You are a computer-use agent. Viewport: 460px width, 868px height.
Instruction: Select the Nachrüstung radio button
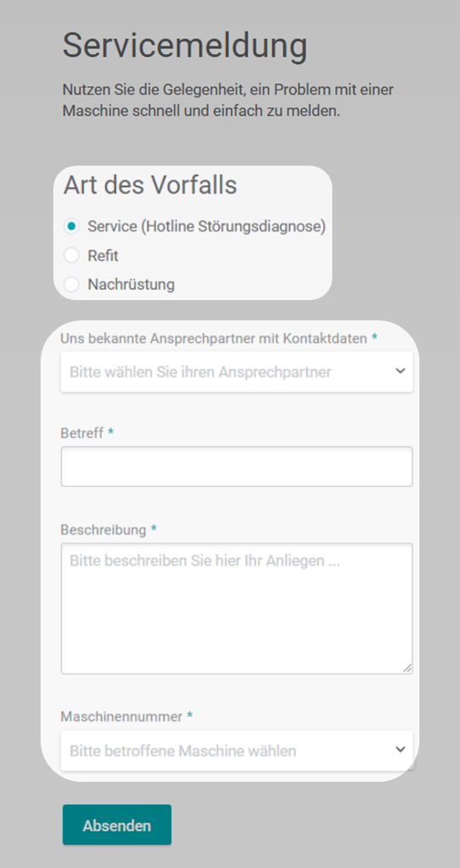(x=71, y=285)
